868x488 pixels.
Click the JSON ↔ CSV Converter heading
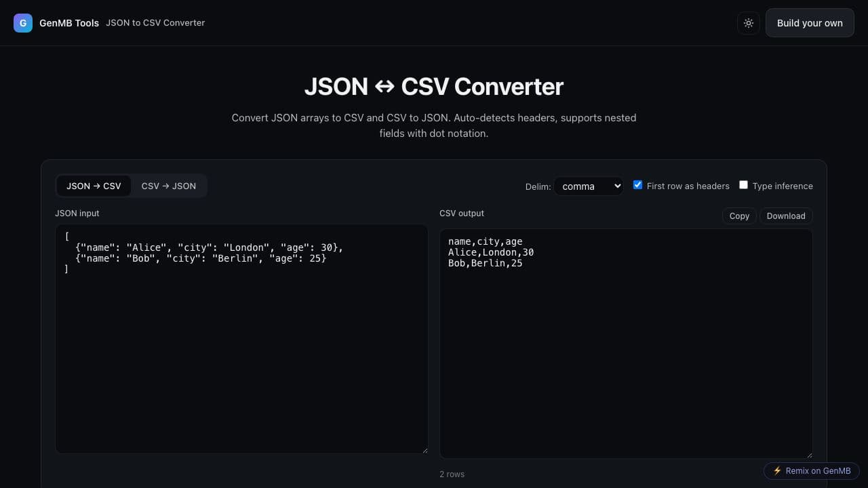click(x=434, y=87)
